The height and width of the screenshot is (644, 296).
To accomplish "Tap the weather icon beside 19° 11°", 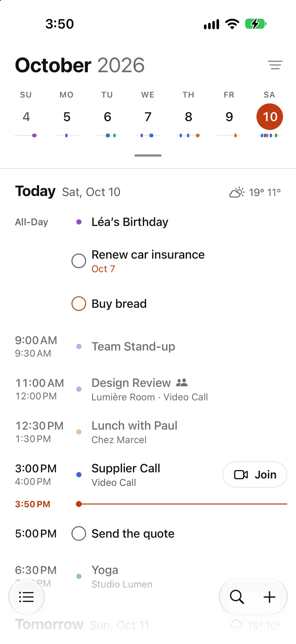I will (x=237, y=192).
